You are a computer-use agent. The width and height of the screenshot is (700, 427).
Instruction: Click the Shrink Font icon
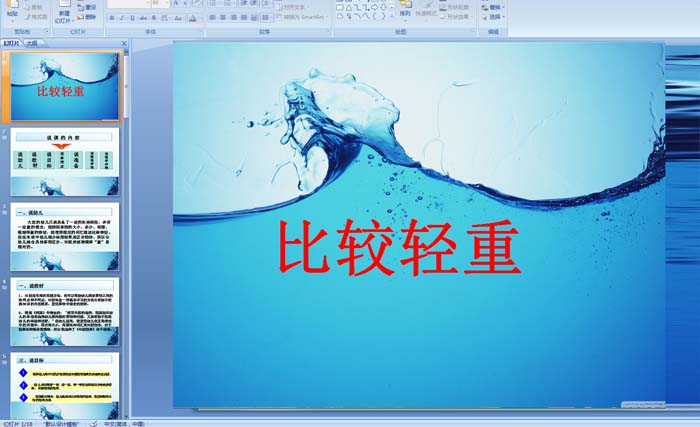pos(186,3)
